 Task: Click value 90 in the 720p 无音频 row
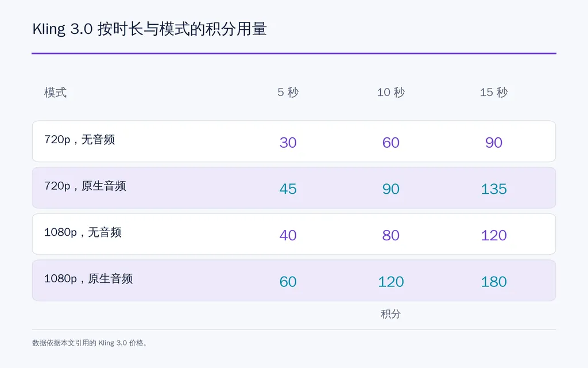[x=493, y=143]
